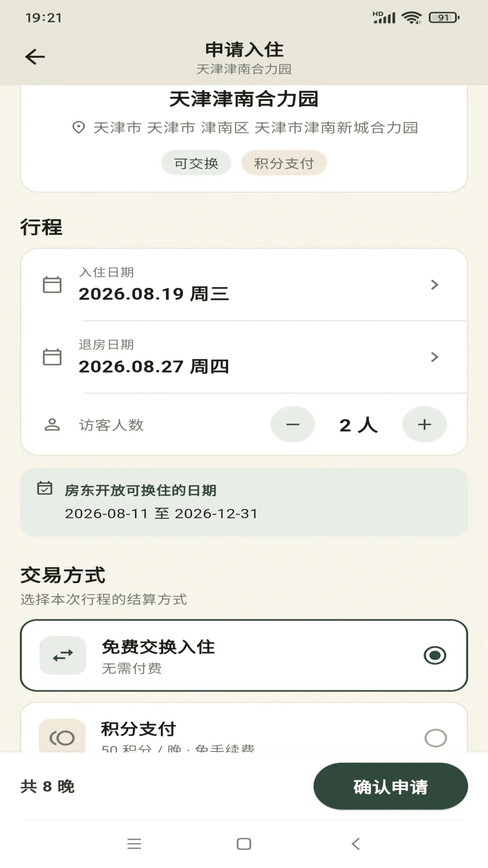Click the location pin icon by address
The width and height of the screenshot is (488, 868).
tap(79, 127)
